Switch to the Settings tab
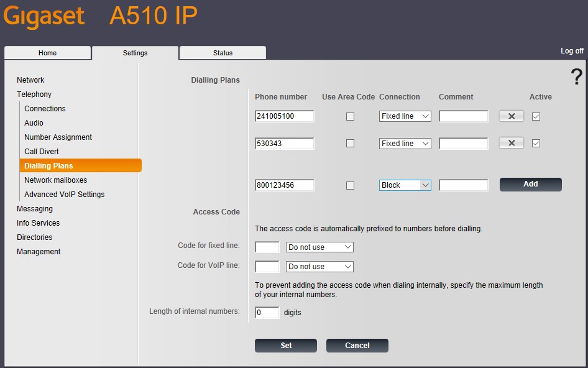The image size is (588, 368). click(135, 53)
